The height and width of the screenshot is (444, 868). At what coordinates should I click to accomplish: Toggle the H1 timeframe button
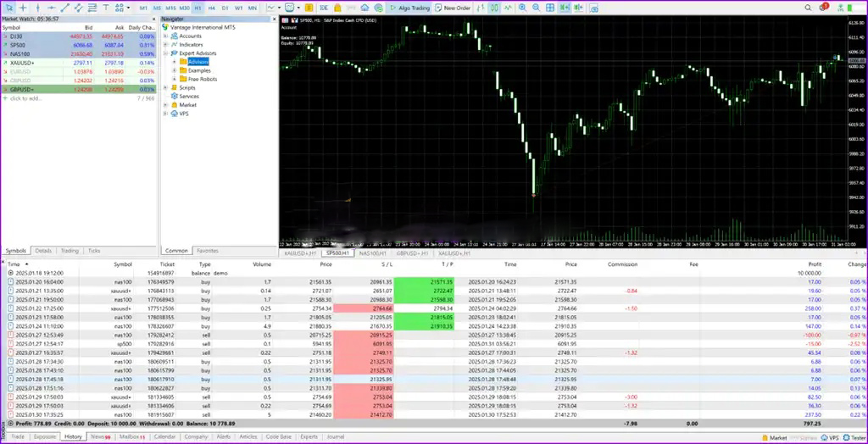198,8
